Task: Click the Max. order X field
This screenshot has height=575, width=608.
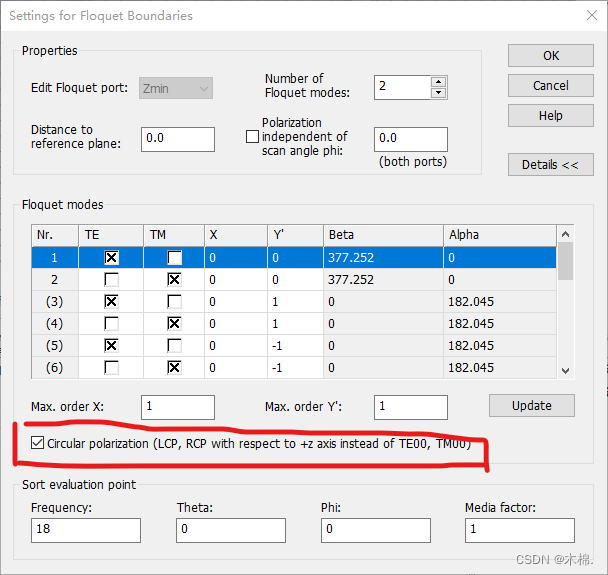Action: click(x=178, y=407)
